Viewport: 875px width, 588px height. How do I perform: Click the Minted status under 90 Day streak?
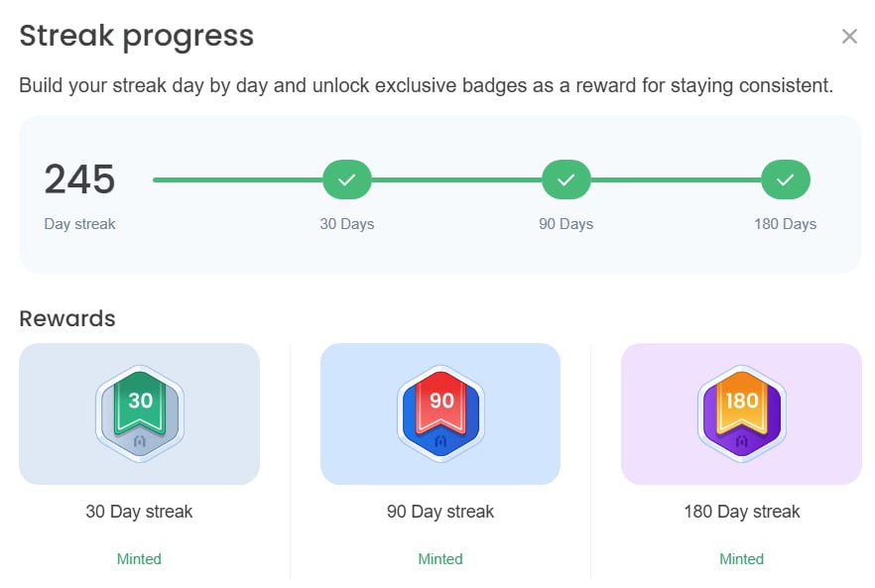tap(440, 559)
